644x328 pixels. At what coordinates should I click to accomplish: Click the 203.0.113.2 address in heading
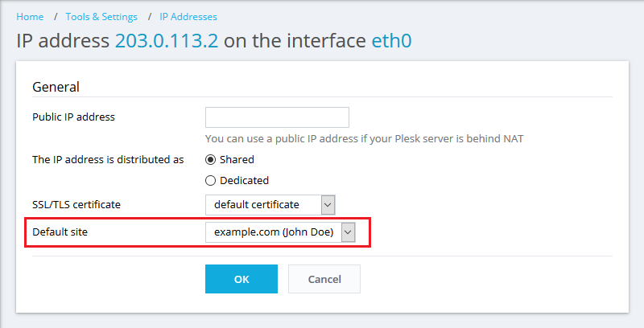(167, 42)
